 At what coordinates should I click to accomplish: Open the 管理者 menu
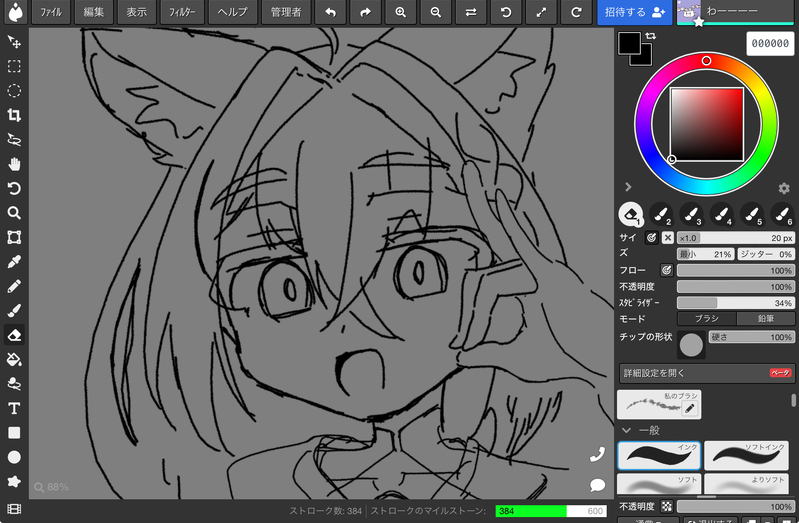(x=286, y=12)
